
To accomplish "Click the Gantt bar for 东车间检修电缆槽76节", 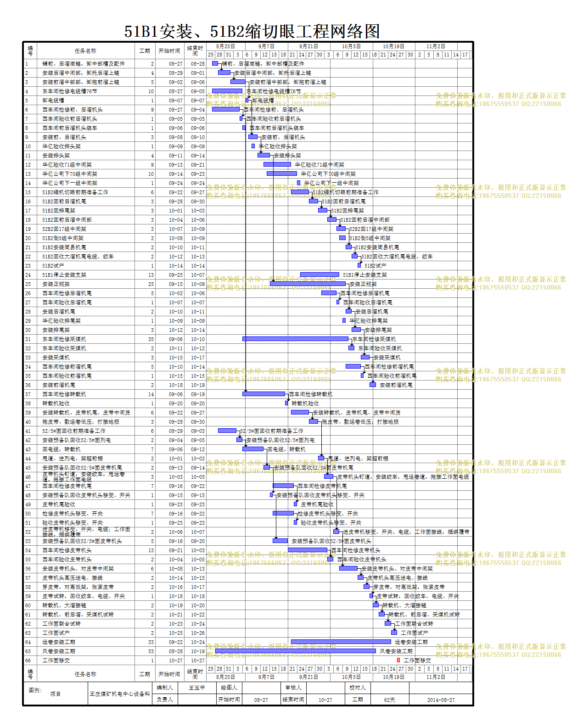I will tap(227, 91).
